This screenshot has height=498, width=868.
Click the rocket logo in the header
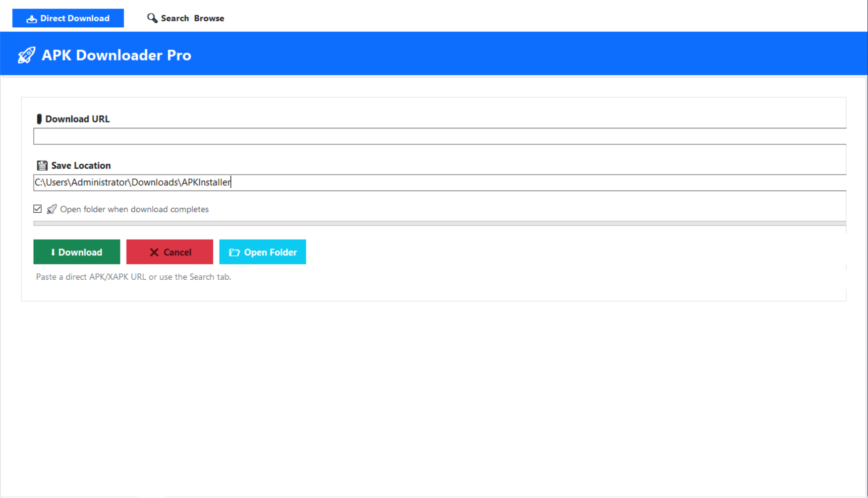coord(26,55)
